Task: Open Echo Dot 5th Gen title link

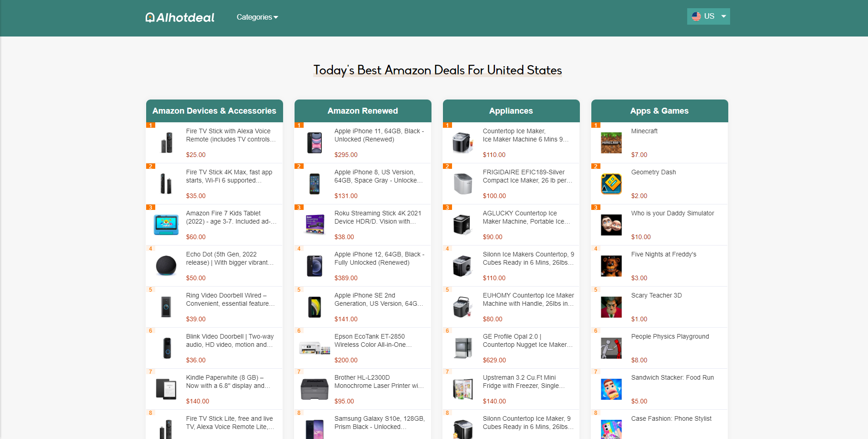Action: point(230,258)
